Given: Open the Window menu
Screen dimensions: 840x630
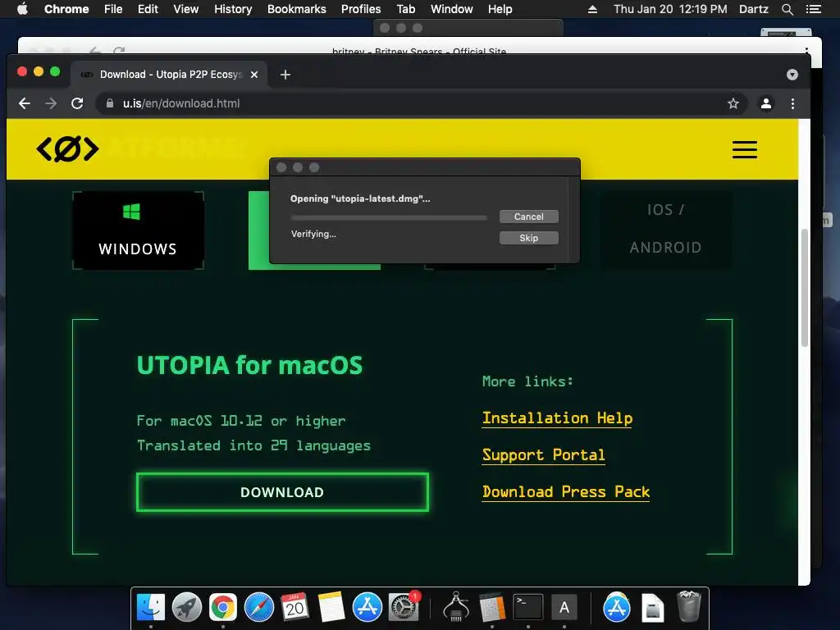Looking at the screenshot, I should pyautogui.click(x=452, y=9).
